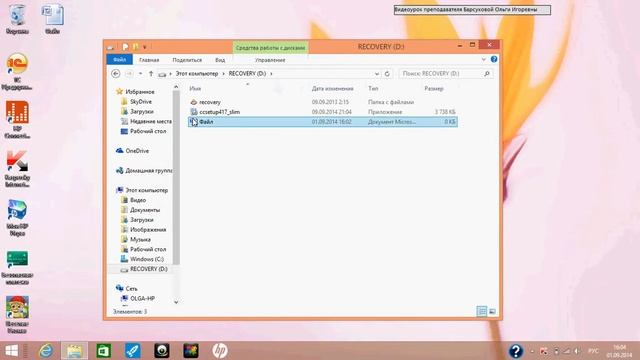The image size is (640, 360).
Task: Open the Windows Start button
Action: coord(11,351)
